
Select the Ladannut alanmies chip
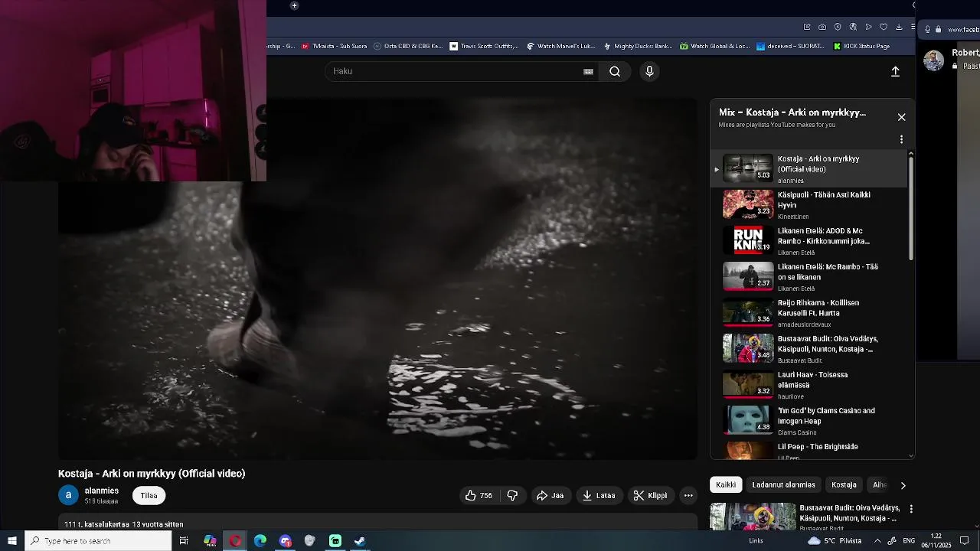(x=783, y=484)
